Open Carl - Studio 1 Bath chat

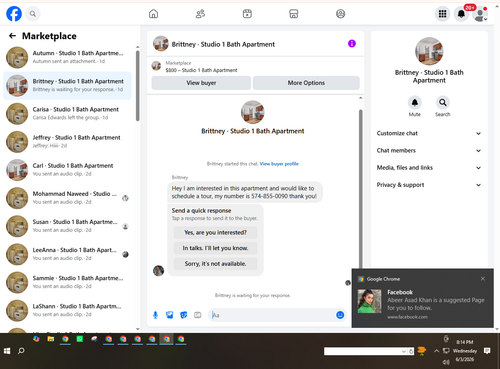click(67, 170)
